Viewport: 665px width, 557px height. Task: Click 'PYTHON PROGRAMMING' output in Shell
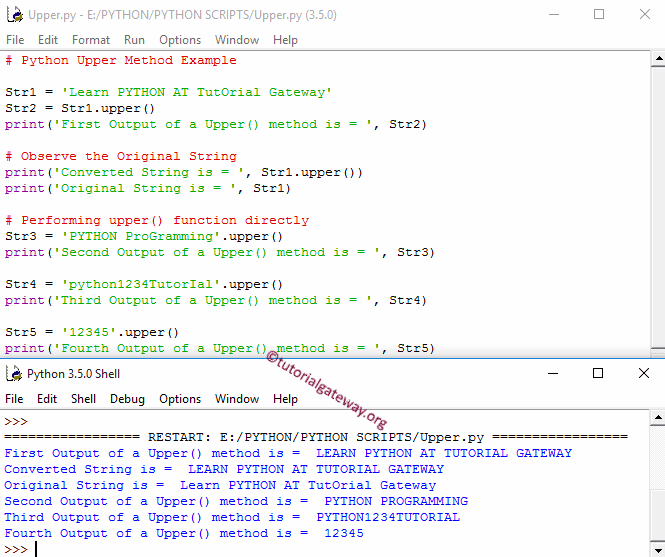396,501
